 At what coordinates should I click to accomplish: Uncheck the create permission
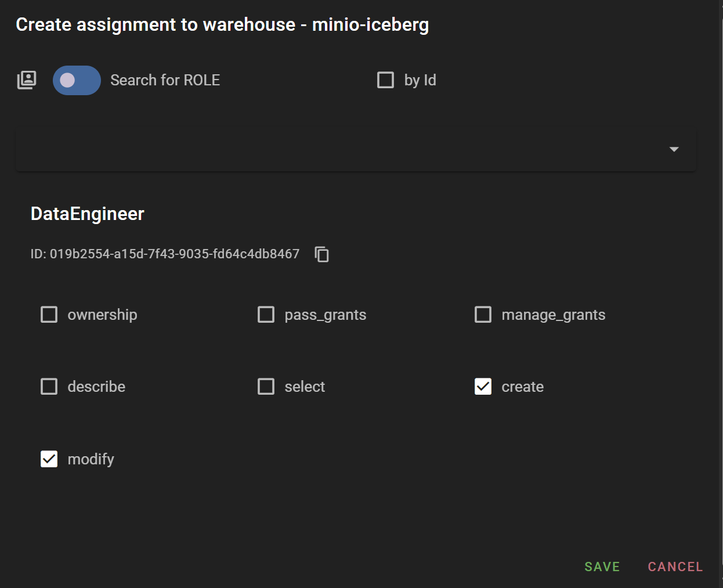click(483, 387)
